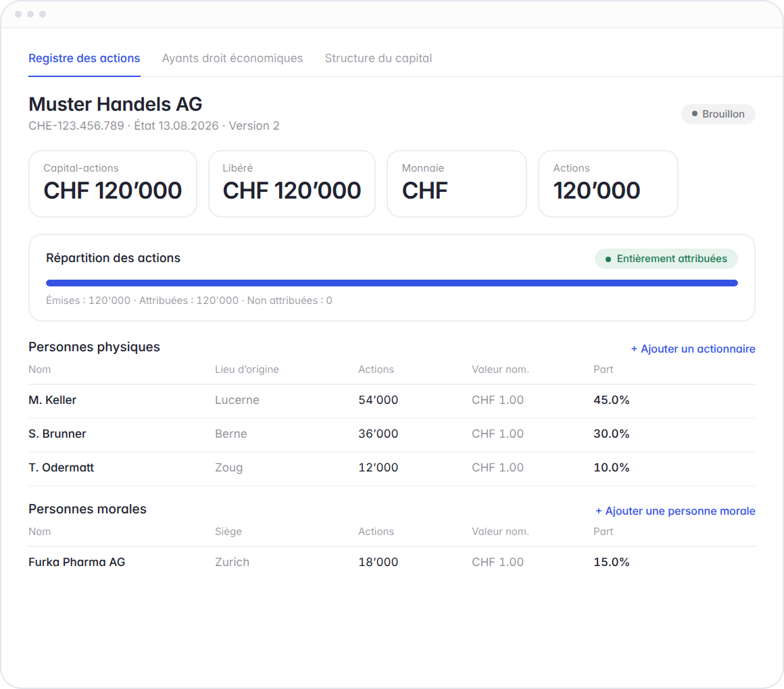Click the Entièrement attribuées status badge

[x=666, y=259]
